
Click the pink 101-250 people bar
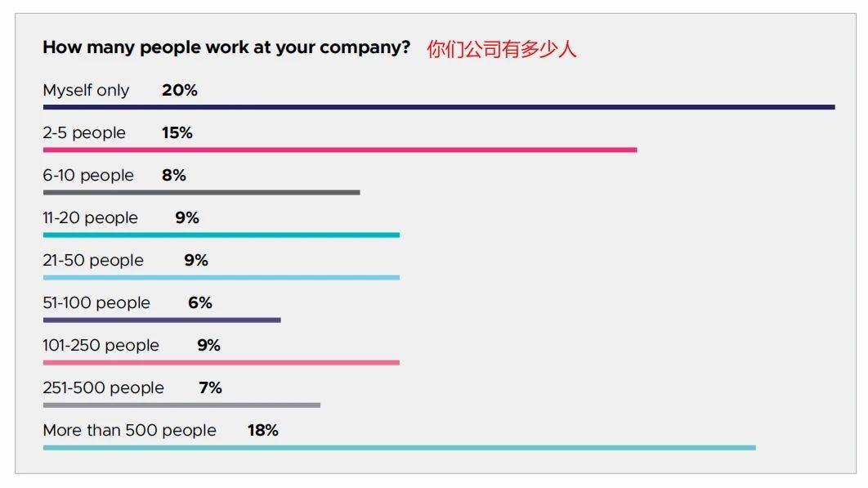pyautogui.click(x=221, y=362)
